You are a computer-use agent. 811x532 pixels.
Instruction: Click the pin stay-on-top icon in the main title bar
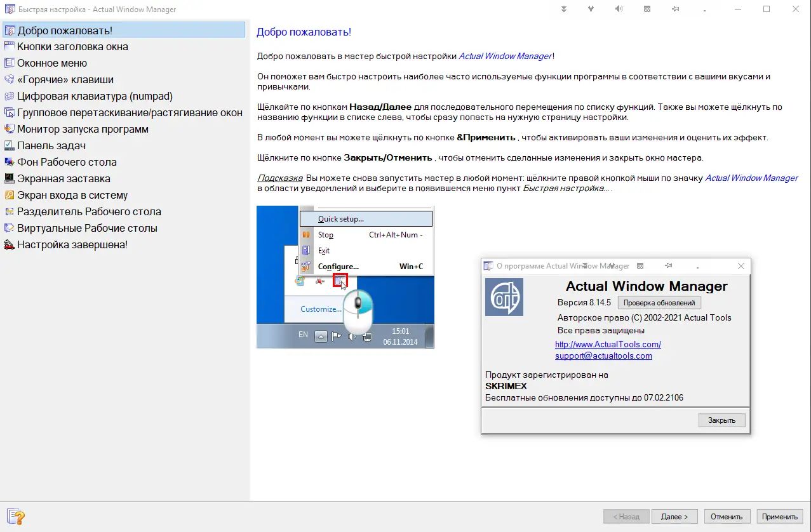tap(675, 10)
